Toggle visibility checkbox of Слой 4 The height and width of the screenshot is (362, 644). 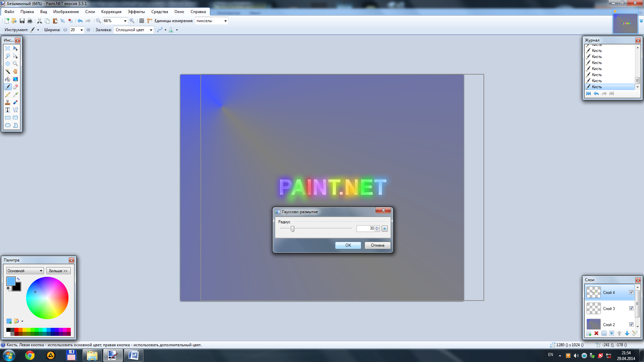click(x=631, y=292)
